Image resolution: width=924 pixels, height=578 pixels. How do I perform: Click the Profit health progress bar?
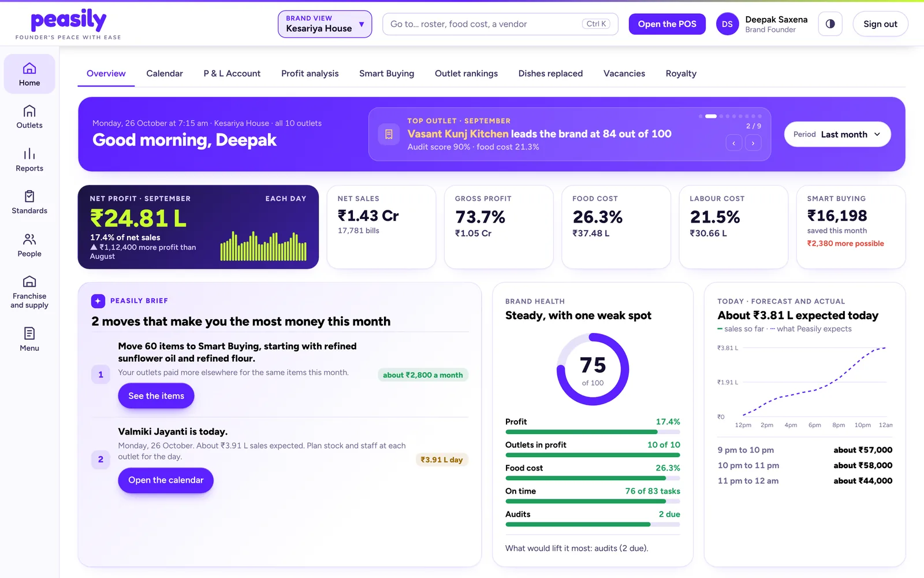point(593,432)
